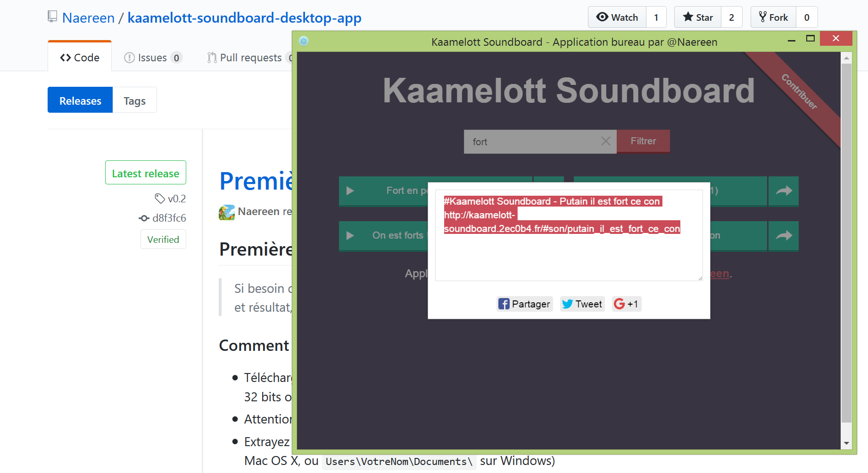The height and width of the screenshot is (473, 868).
Task: Fork this repository
Action: pos(773,17)
